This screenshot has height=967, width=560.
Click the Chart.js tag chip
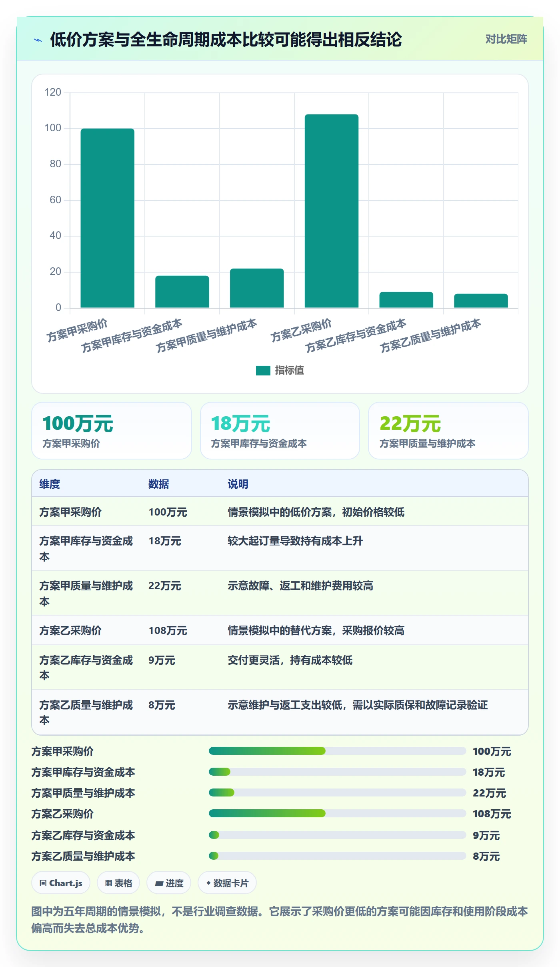(61, 883)
